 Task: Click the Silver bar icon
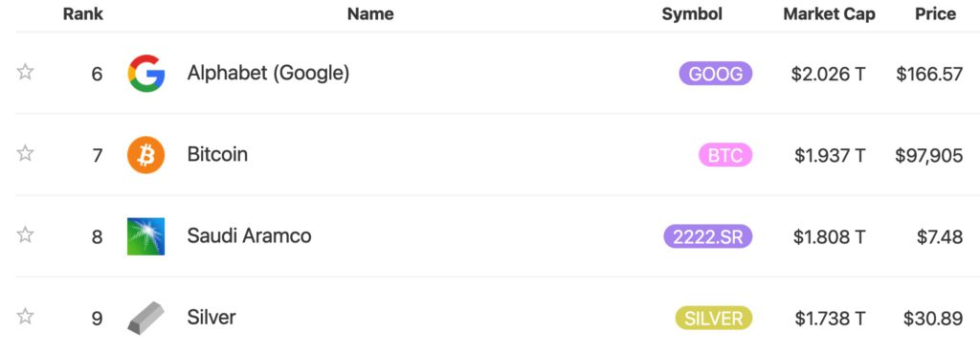[x=146, y=318]
